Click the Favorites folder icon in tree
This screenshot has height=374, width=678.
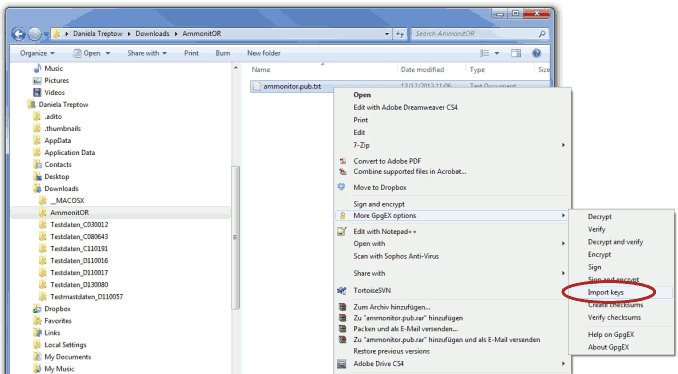pos(37,320)
